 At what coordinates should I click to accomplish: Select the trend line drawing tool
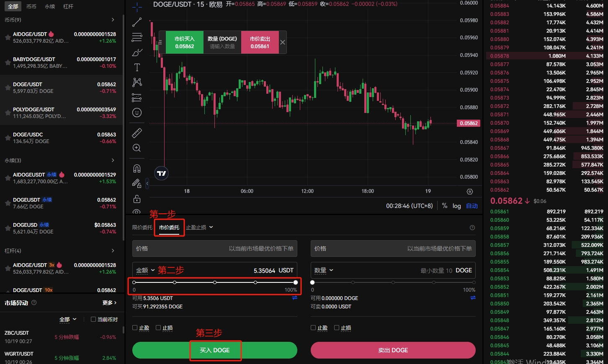point(137,22)
